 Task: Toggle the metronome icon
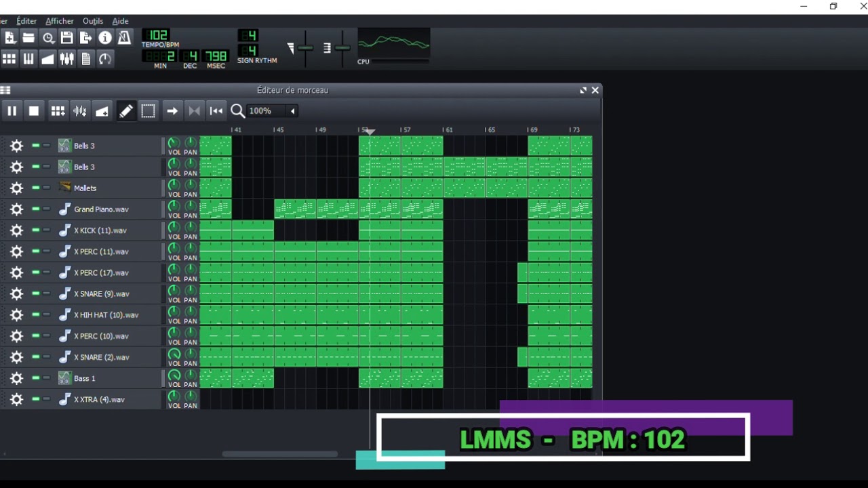124,38
